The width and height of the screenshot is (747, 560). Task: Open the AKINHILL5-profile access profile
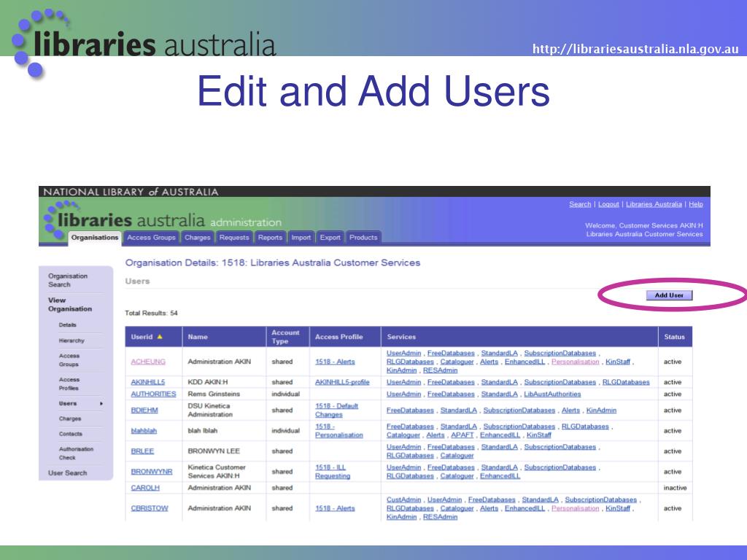pos(342,382)
